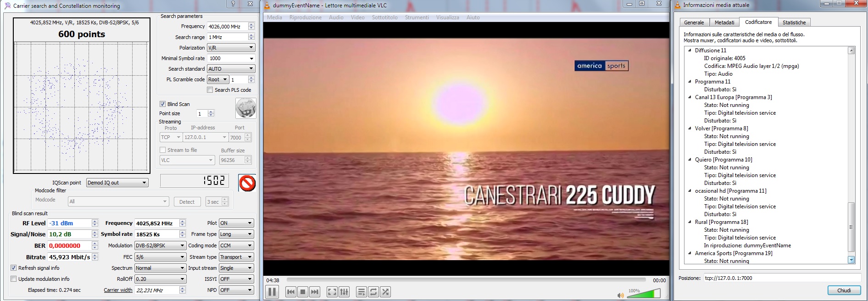This screenshot has height=301, width=868.
Task: Increase Point size stepper
Action: tap(211, 112)
